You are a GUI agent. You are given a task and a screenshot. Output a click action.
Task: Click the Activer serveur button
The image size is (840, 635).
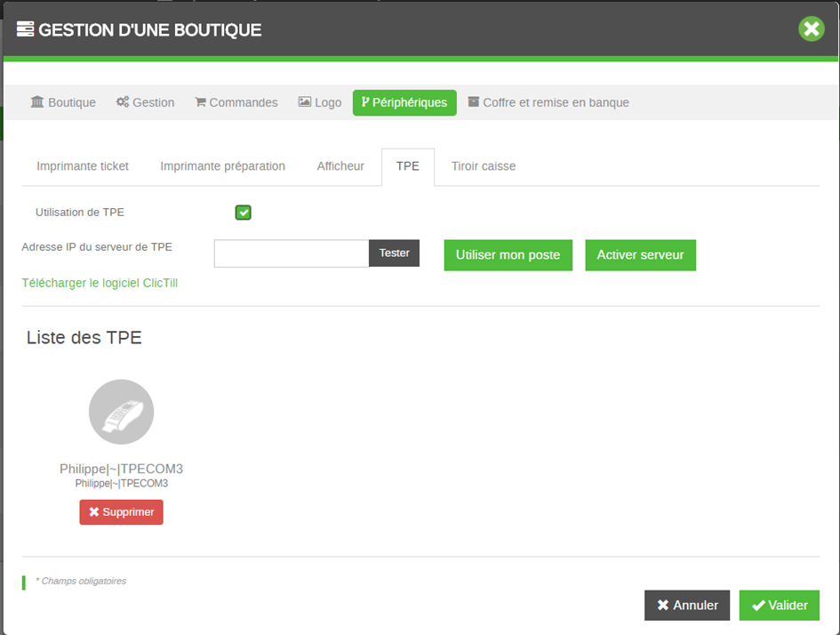[x=640, y=255]
